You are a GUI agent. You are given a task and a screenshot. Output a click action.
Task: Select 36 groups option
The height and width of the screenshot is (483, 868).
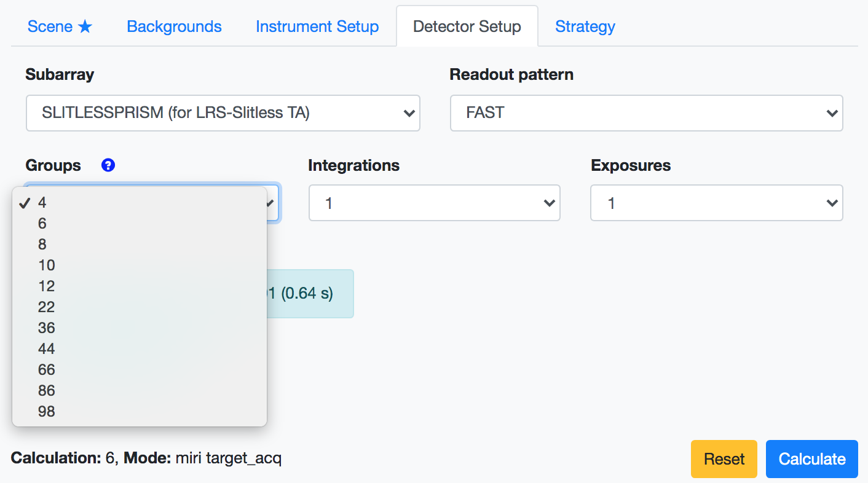[46, 328]
